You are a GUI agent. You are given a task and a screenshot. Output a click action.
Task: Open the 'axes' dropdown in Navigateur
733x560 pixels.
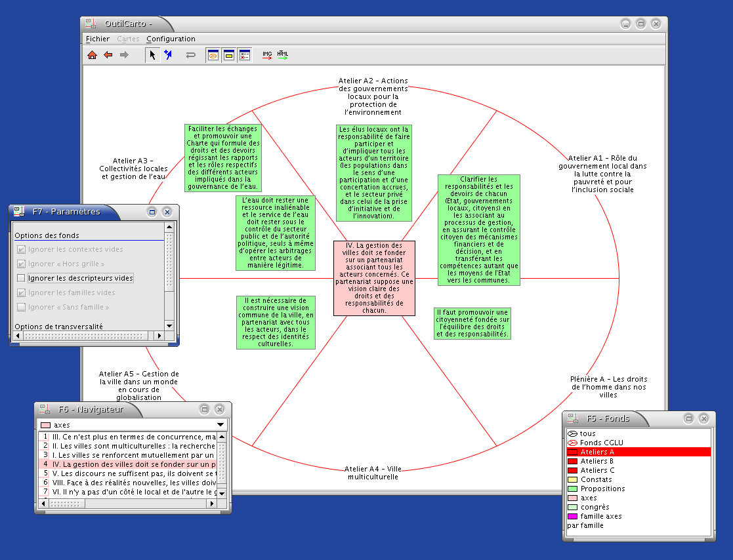coord(220,425)
